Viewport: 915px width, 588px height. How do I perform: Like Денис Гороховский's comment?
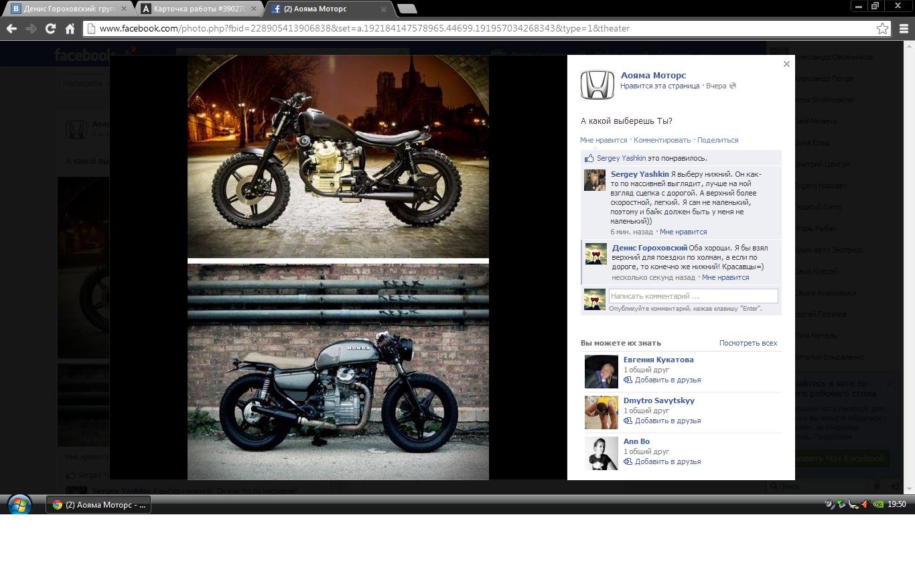click(x=725, y=277)
